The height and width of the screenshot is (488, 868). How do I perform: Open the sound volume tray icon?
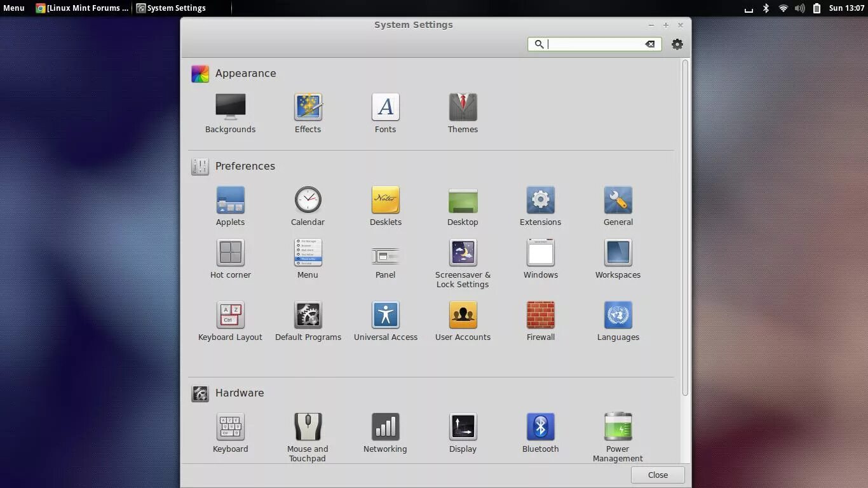click(799, 8)
